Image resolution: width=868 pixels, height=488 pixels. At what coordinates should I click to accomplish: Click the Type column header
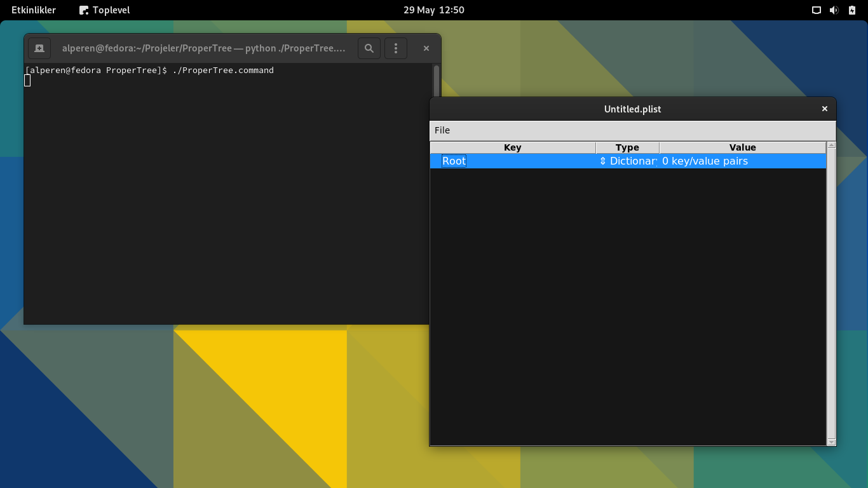[627, 147]
